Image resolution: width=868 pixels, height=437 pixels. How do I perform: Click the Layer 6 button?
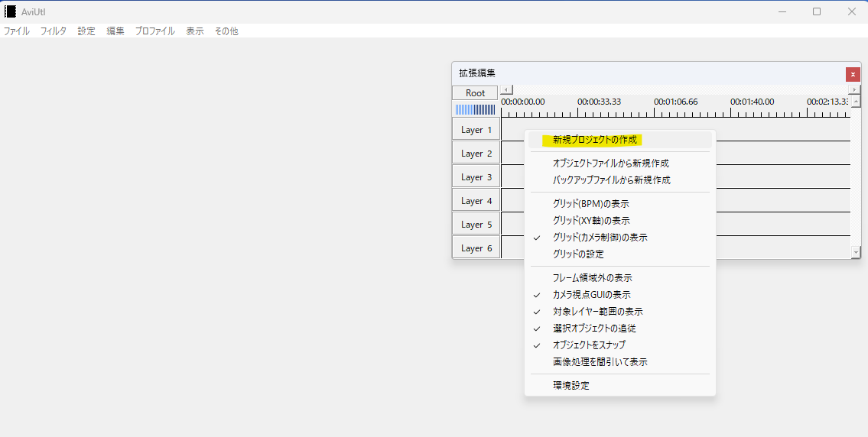(476, 248)
